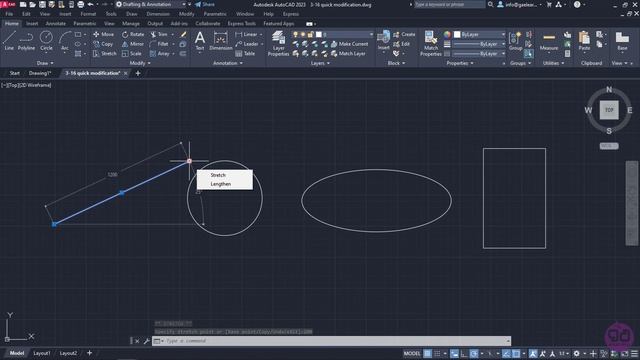Select the Scale tool
The width and height of the screenshot is (640, 360).
(132, 53)
